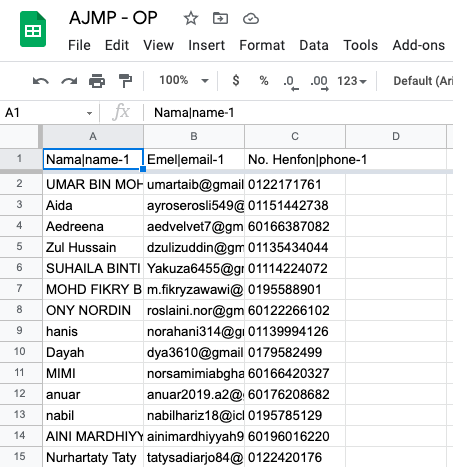Select the cell UMAR BIN MOH

pyautogui.click(x=93, y=184)
